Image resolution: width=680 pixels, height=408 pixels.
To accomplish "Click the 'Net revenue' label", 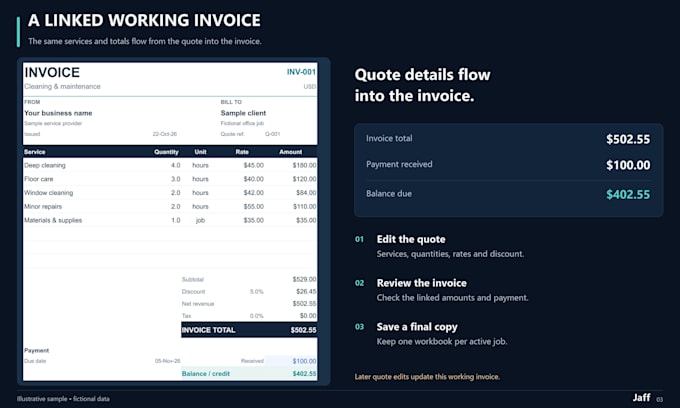I will pos(198,304).
